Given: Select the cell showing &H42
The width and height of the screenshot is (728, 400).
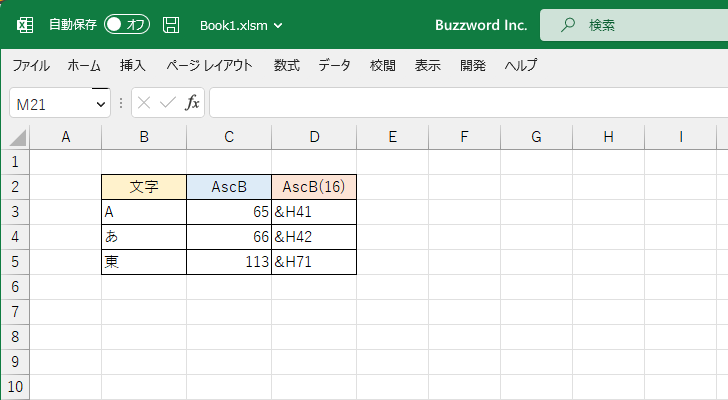Looking at the screenshot, I should point(314,237).
